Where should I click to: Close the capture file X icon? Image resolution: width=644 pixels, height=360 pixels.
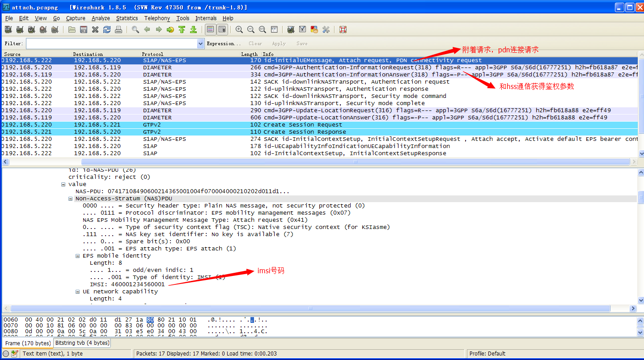(95, 30)
